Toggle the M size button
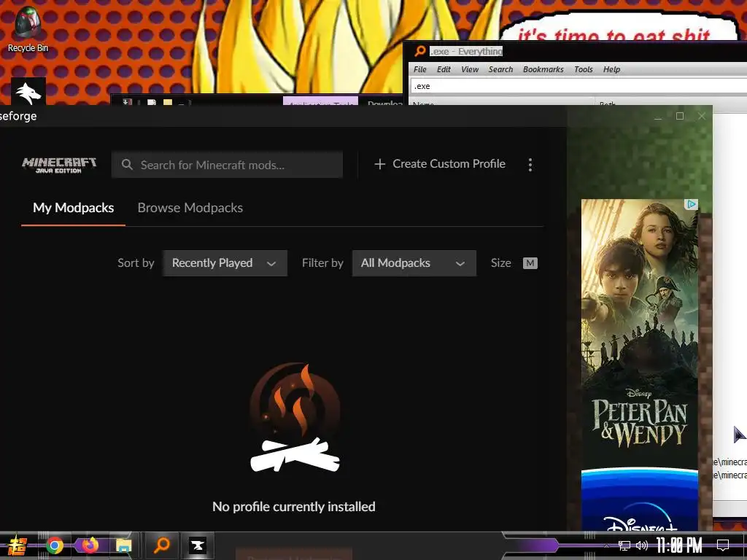 coord(530,263)
